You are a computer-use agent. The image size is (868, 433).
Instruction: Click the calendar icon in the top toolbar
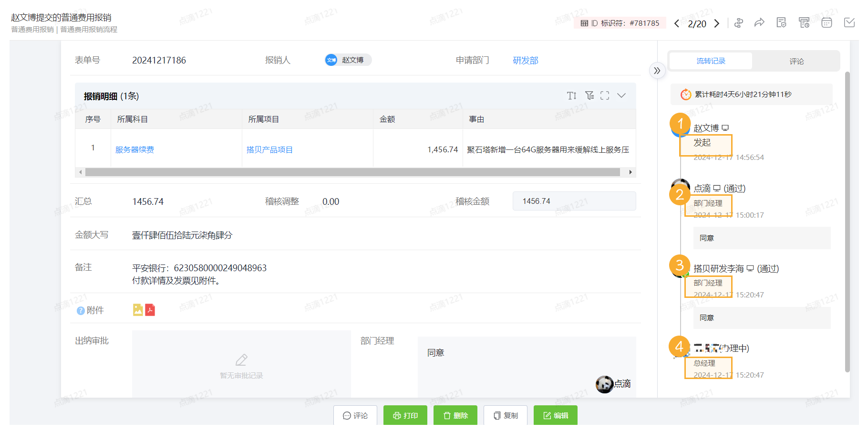pos(827,22)
